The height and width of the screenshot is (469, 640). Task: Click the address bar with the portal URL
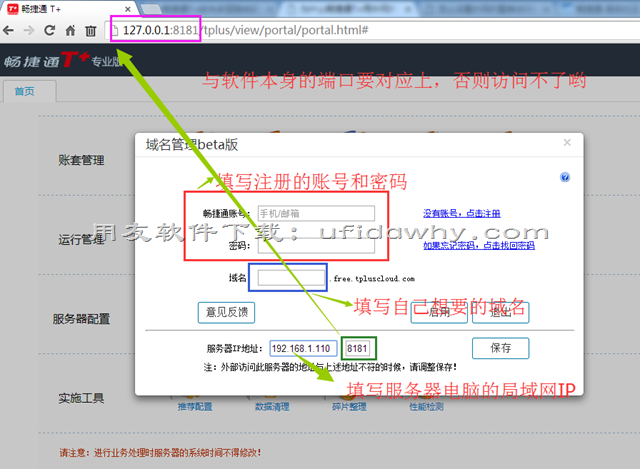point(373,30)
